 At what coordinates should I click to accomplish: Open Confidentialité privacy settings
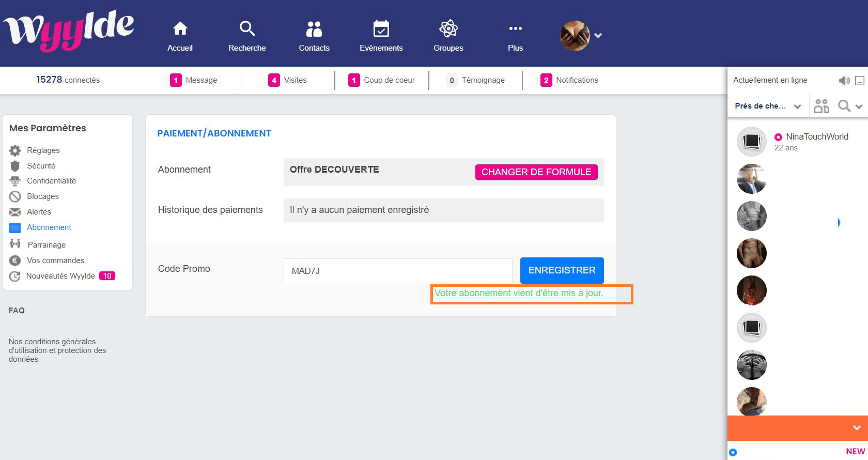[43, 181]
